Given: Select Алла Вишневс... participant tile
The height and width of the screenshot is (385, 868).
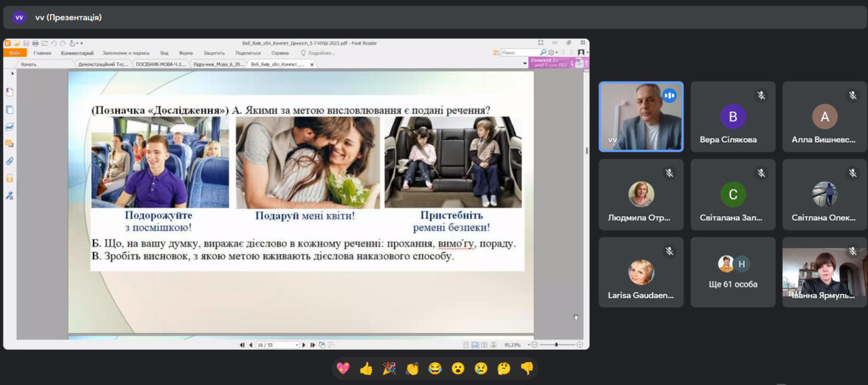Looking at the screenshot, I should click(x=825, y=117).
